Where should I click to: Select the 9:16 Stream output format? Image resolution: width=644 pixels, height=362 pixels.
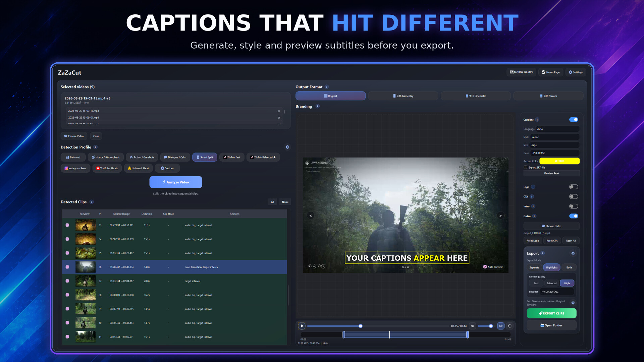coord(548,96)
